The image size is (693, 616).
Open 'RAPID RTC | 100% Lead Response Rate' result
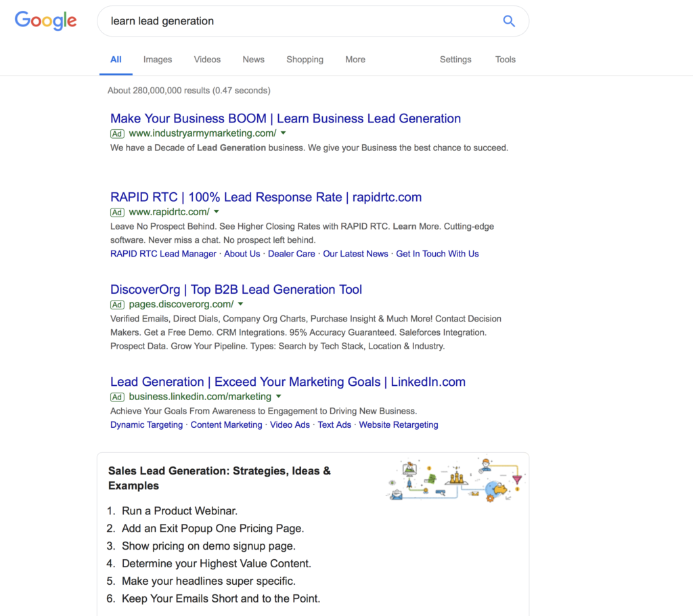coord(266,197)
